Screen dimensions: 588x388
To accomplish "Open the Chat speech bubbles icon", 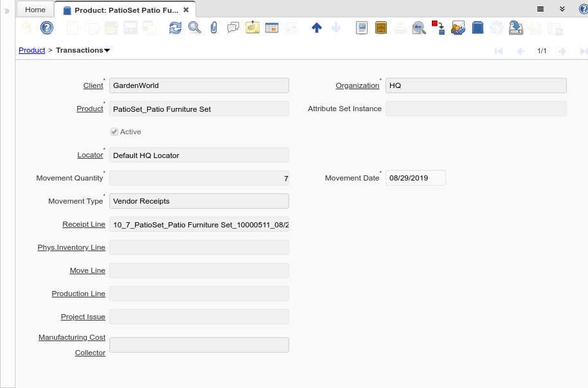I will [x=233, y=28].
